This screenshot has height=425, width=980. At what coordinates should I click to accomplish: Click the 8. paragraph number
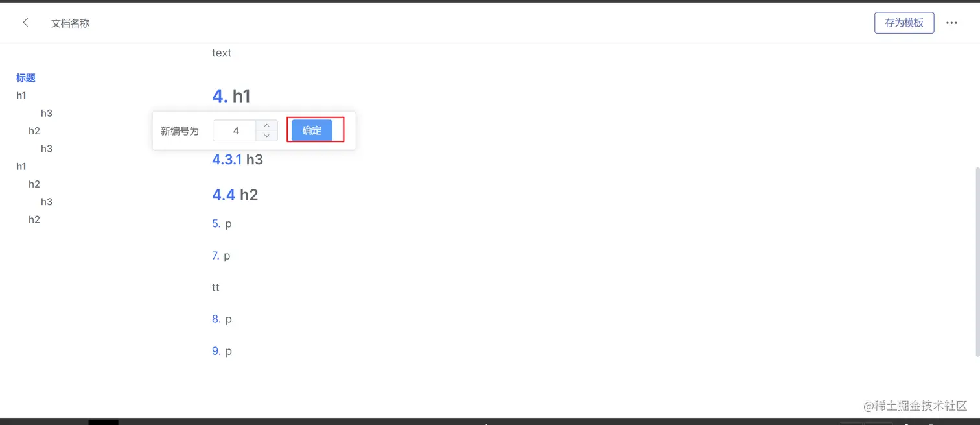click(216, 319)
